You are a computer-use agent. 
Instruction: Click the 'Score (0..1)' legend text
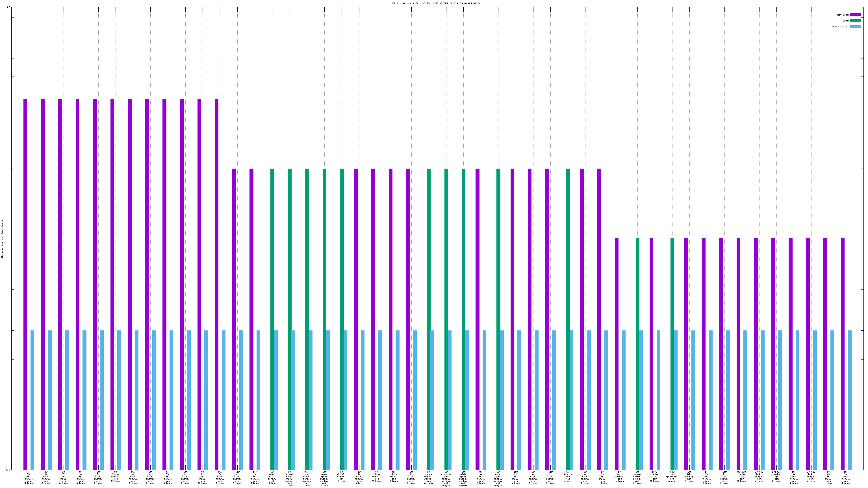[840, 27]
